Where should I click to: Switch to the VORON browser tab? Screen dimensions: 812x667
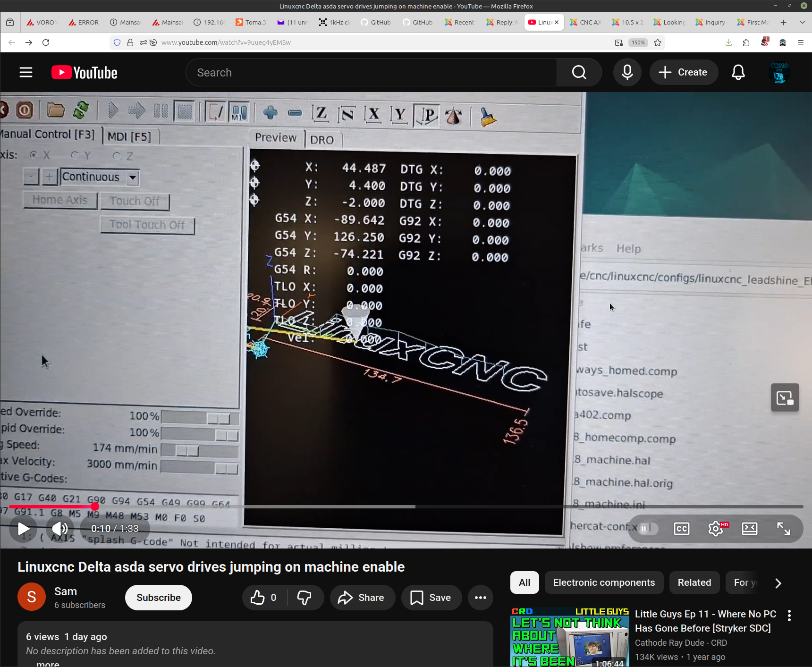(42, 22)
